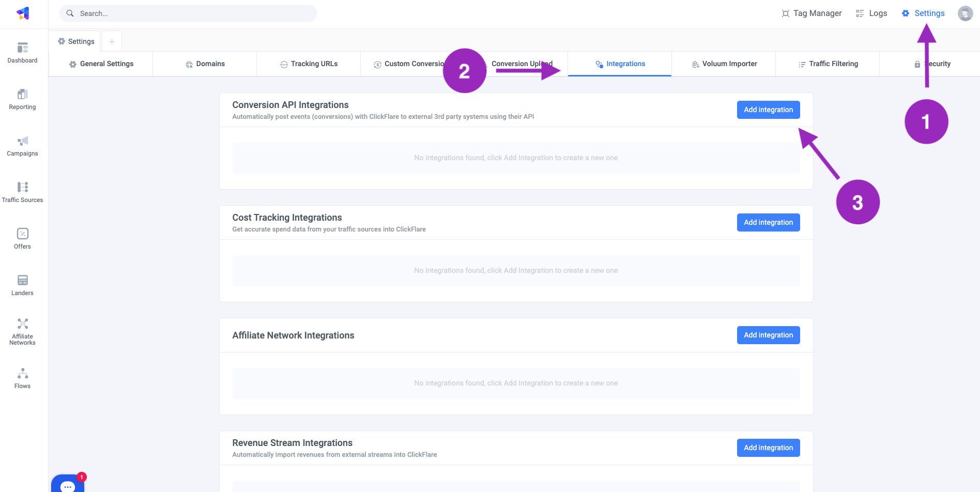The image size is (980, 492).
Task: Add a new workspace tab with plus
Action: pos(112,41)
